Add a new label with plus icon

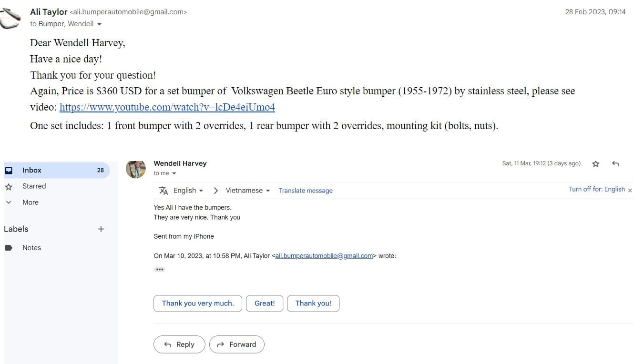[101, 229]
